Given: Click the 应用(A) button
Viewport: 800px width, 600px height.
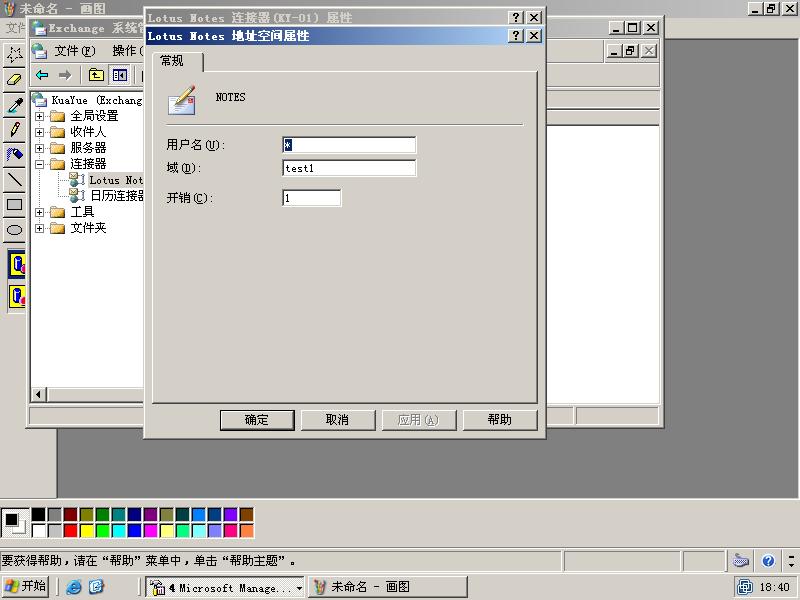Looking at the screenshot, I should tap(418, 420).
